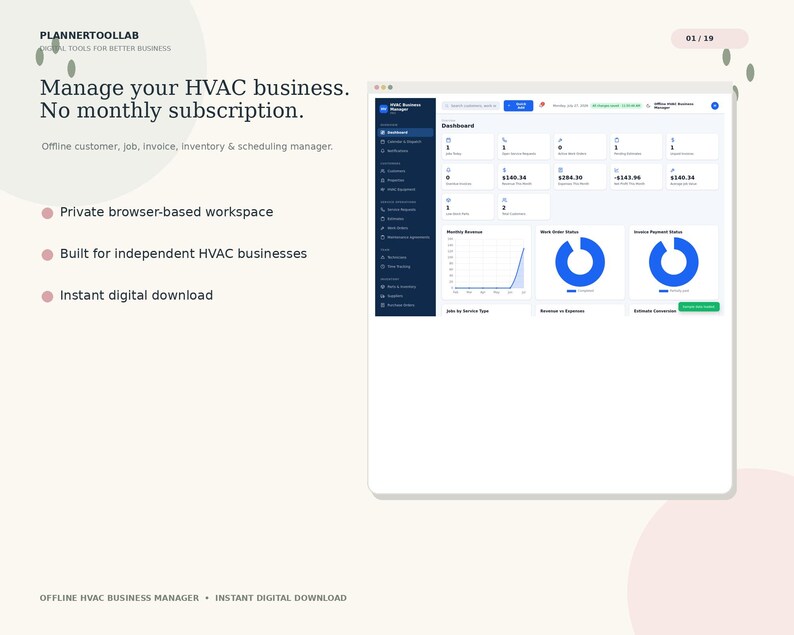Click the icon on Expenses This Month card
Screen dimensions: 794x635
click(560, 170)
